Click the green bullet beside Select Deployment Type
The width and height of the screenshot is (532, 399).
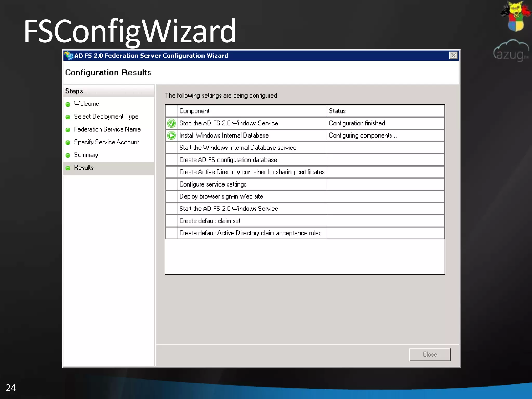[68, 117]
